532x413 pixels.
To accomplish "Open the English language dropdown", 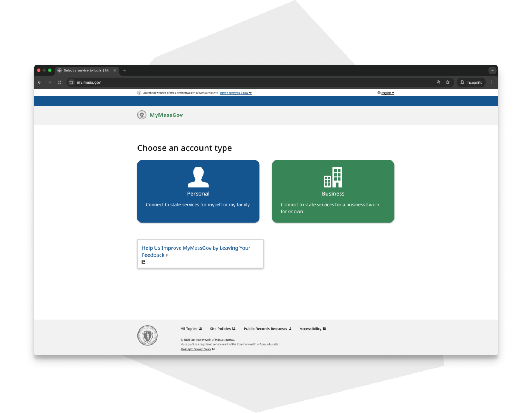I will tap(388, 93).
